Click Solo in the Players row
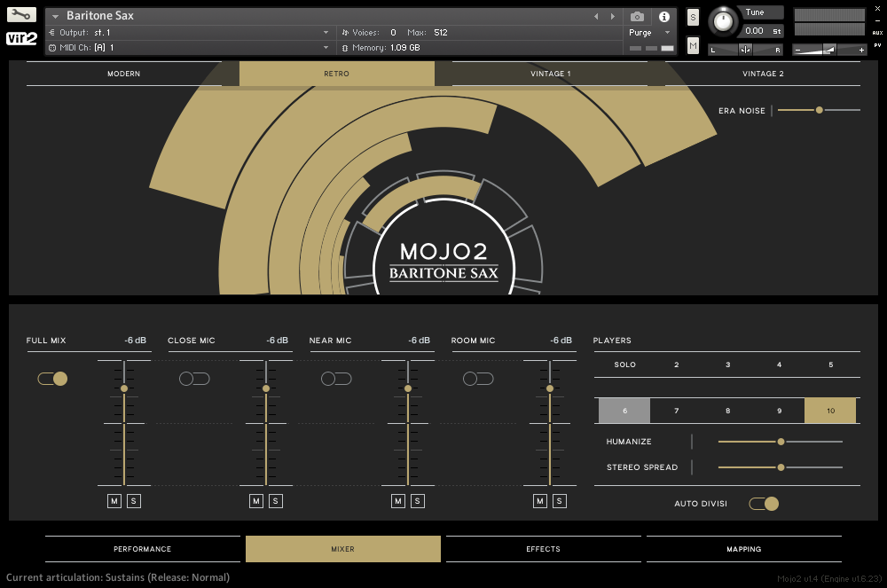 pyautogui.click(x=624, y=365)
